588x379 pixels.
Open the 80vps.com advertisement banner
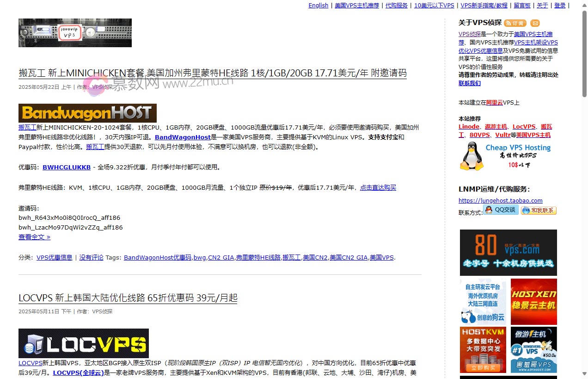pyautogui.click(x=508, y=253)
